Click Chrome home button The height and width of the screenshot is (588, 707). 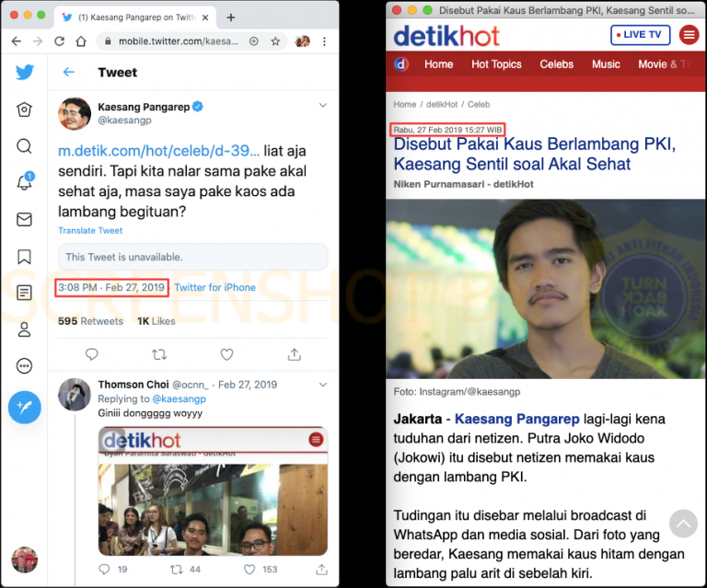click(81, 41)
